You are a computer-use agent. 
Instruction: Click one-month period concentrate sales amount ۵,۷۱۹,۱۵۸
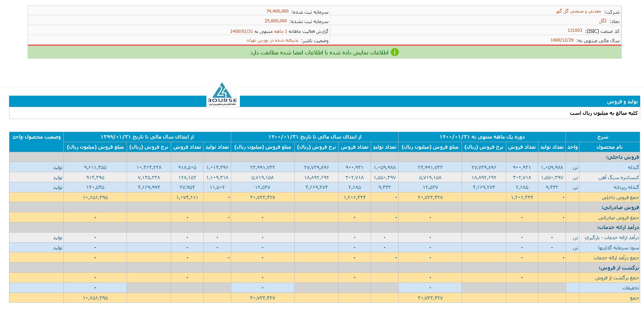(430, 178)
